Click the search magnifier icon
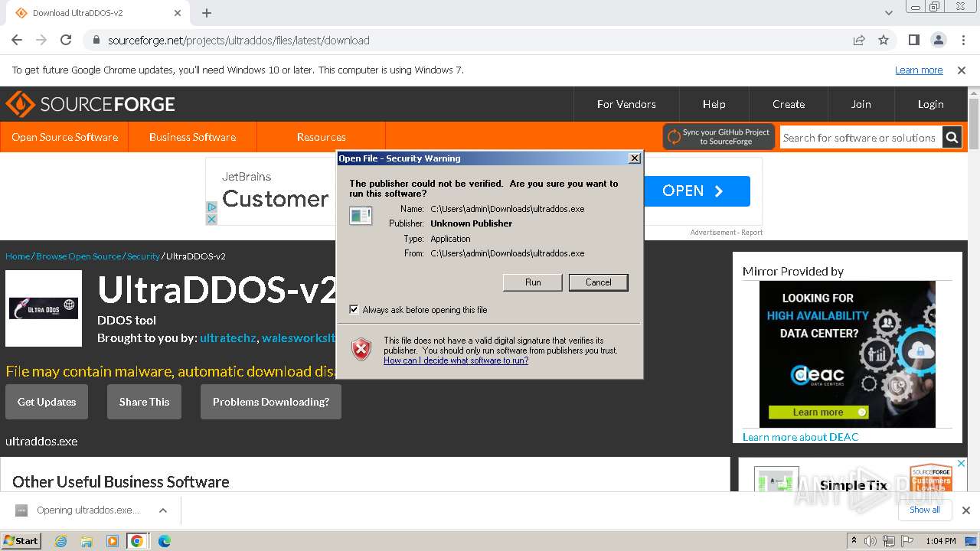Image resolution: width=980 pixels, height=551 pixels. 952,138
